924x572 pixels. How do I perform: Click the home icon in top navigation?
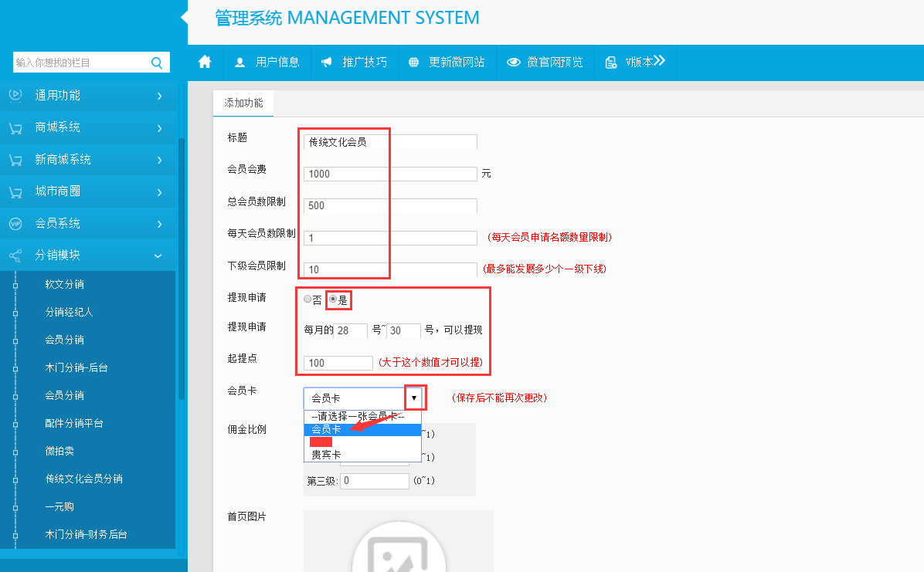tap(205, 62)
